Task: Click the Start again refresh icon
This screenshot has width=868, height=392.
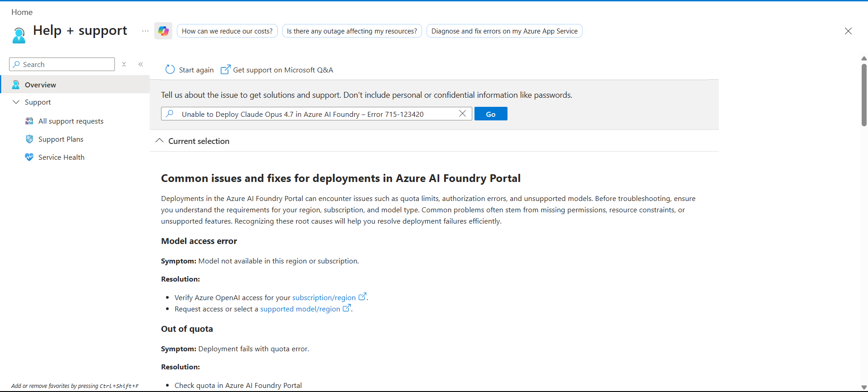Action: pyautogui.click(x=170, y=69)
